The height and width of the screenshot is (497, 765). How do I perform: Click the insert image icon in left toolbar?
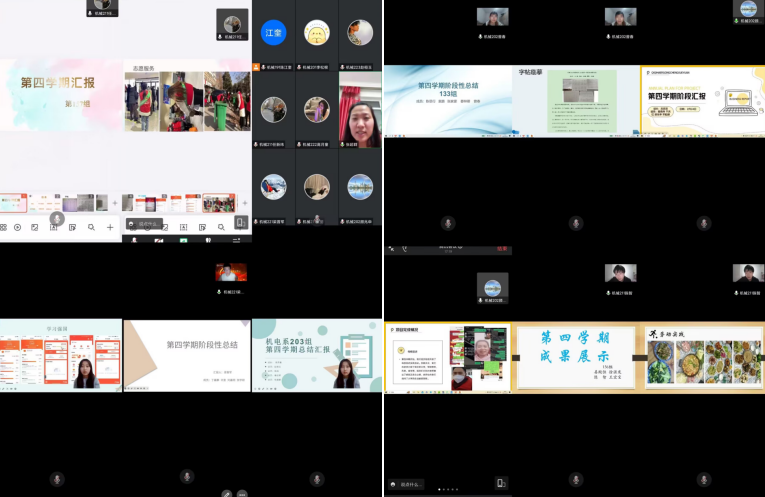(x=35, y=227)
